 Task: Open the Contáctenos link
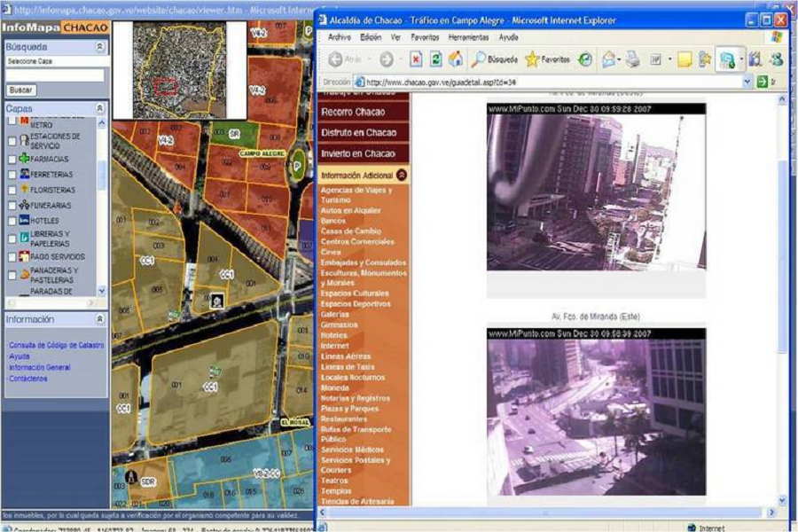[x=28, y=379]
